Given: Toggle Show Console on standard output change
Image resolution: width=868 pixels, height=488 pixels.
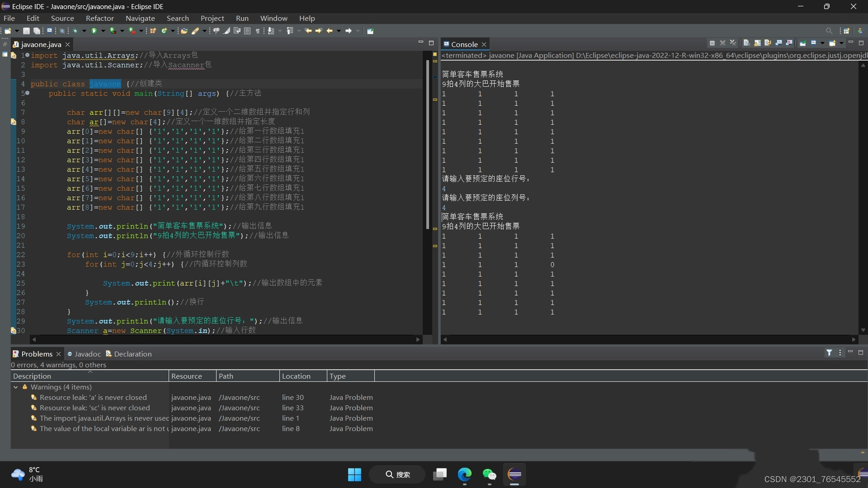Looking at the screenshot, I should tap(778, 43).
